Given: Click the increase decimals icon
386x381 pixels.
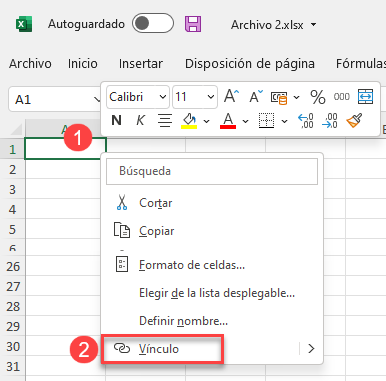Looking at the screenshot, I should [306, 121].
